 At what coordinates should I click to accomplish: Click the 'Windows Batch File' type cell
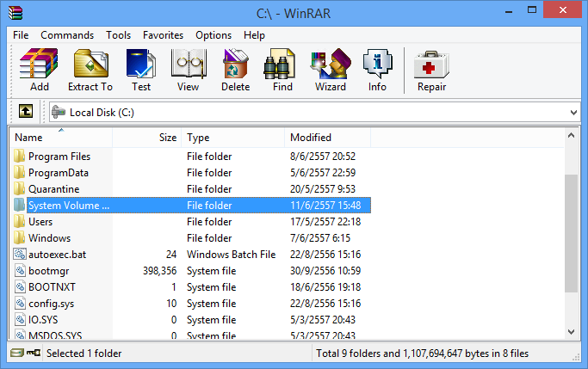[x=232, y=255]
